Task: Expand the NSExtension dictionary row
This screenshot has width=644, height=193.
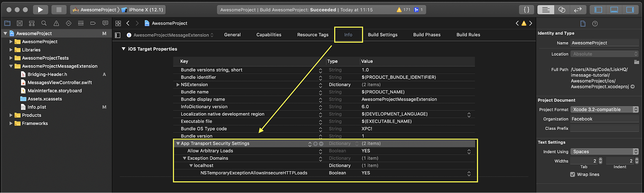Action: point(178,85)
